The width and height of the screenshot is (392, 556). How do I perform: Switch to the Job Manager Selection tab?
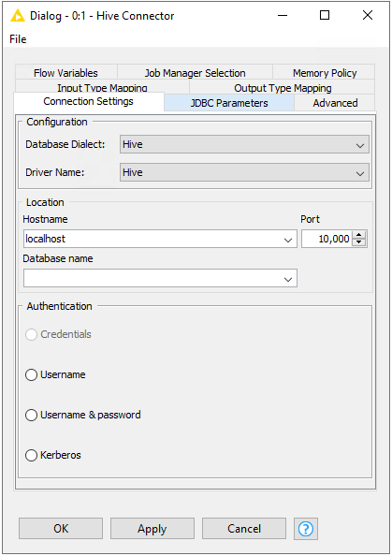(x=195, y=73)
